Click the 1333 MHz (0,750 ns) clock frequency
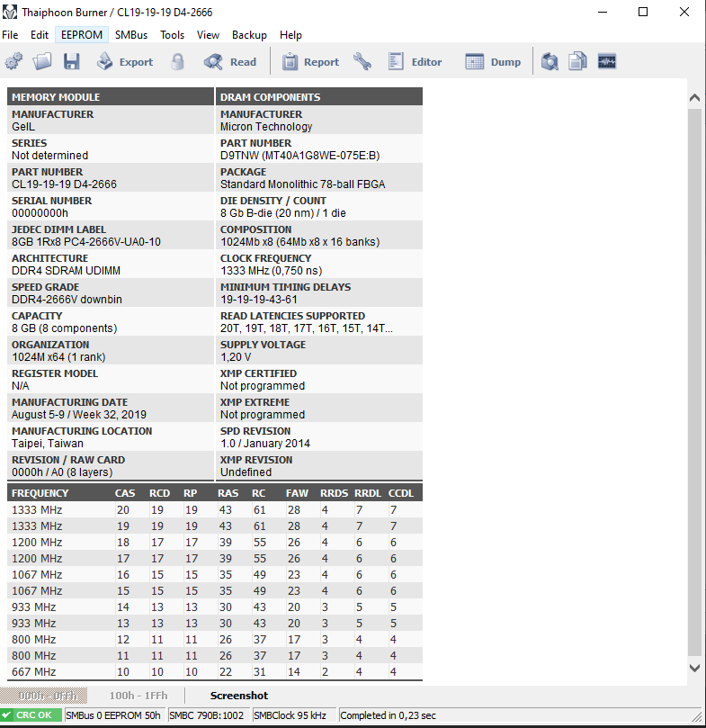The height and width of the screenshot is (728, 706). point(271,271)
